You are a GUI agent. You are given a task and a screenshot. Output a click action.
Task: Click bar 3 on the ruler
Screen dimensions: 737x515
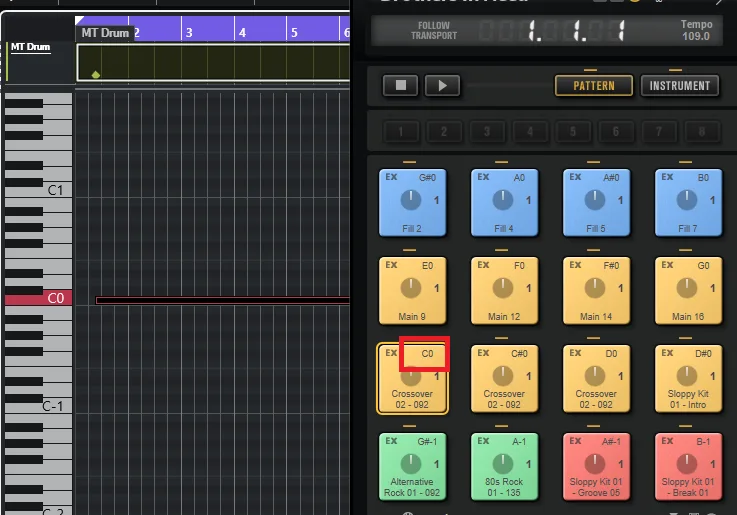point(189,32)
